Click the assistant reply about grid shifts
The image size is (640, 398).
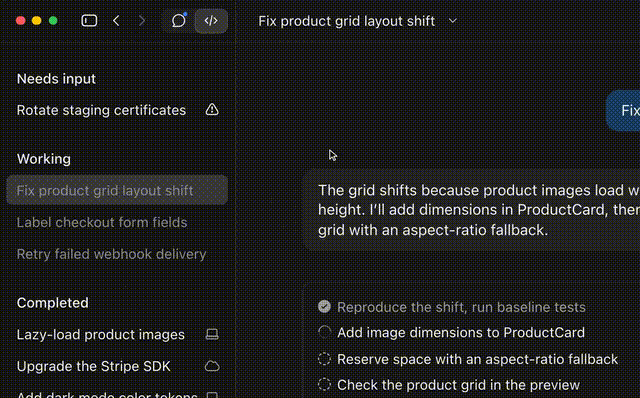(x=472, y=210)
